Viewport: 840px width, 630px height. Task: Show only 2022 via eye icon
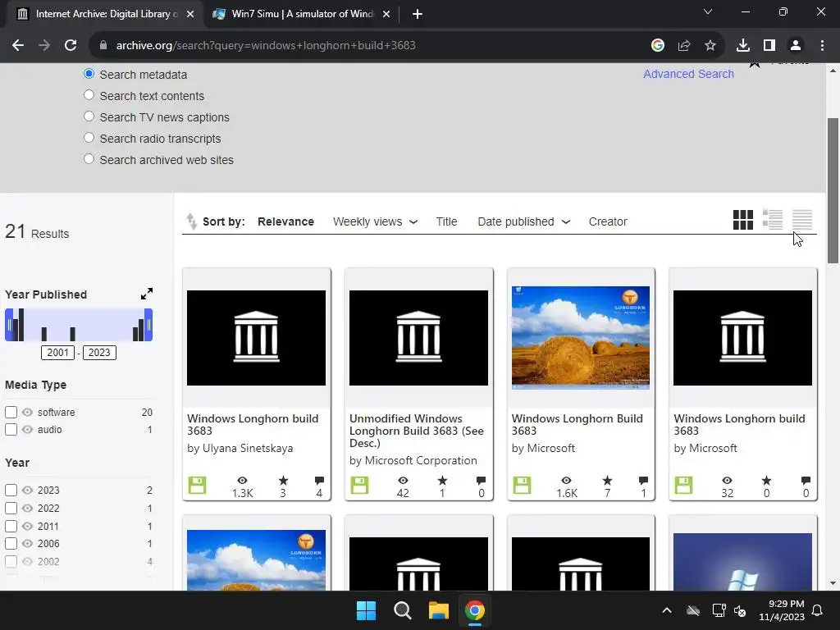coord(27,508)
